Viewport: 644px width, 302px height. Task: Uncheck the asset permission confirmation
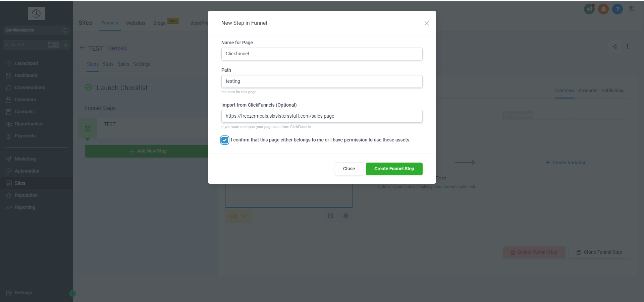click(224, 140)
